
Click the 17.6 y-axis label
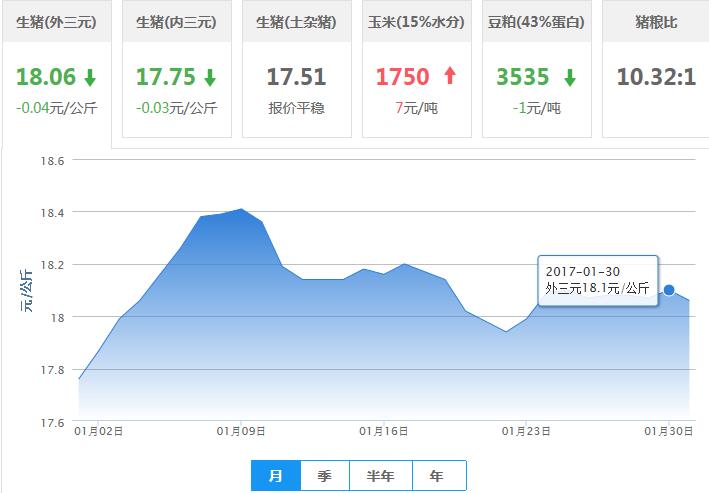(52, 423)
